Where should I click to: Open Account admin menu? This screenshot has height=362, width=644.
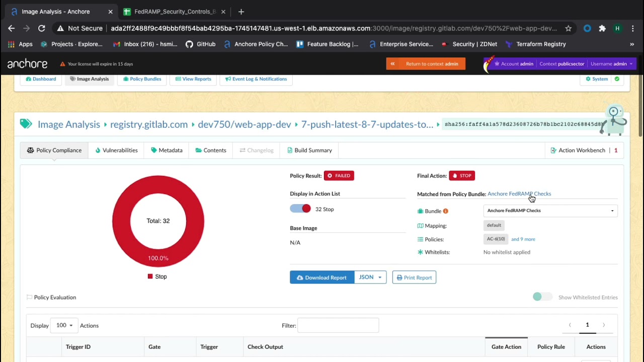514,64
